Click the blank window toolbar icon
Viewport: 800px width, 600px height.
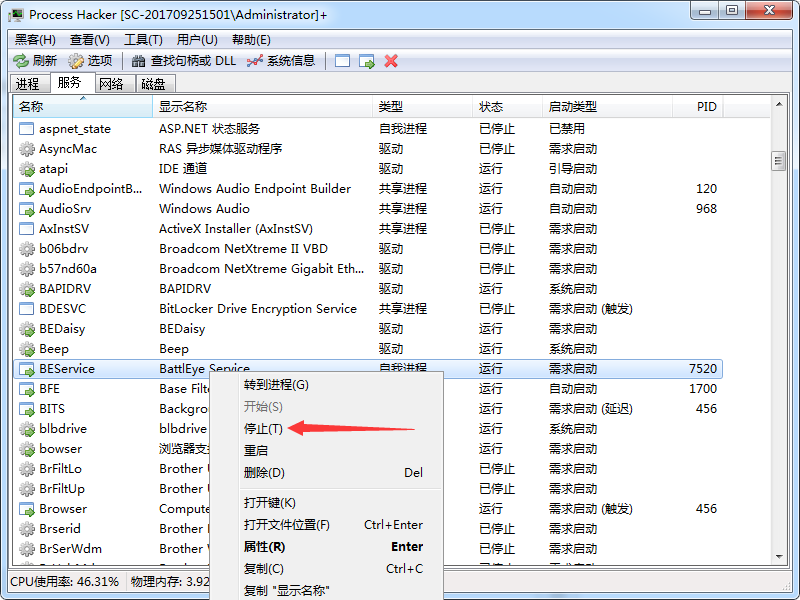pos(343,61)
